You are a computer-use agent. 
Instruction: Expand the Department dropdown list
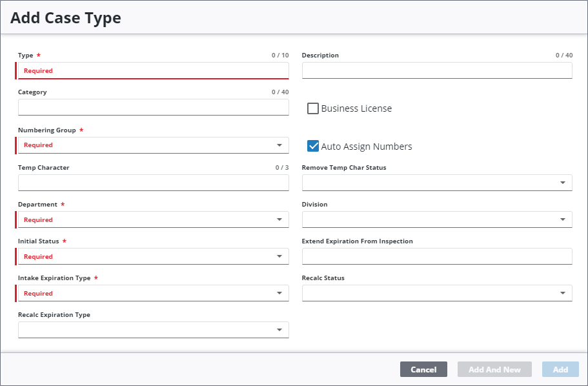(153, 220)
